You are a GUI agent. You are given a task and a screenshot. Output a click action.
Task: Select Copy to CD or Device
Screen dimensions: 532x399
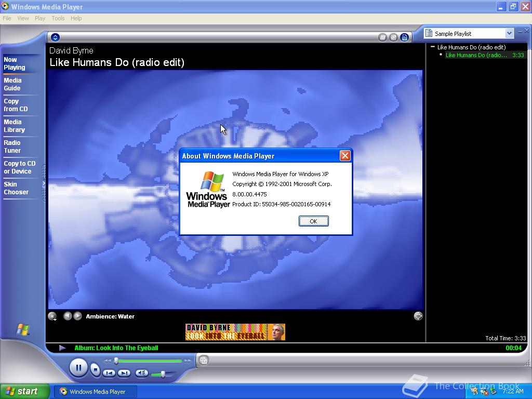(19, 167)
